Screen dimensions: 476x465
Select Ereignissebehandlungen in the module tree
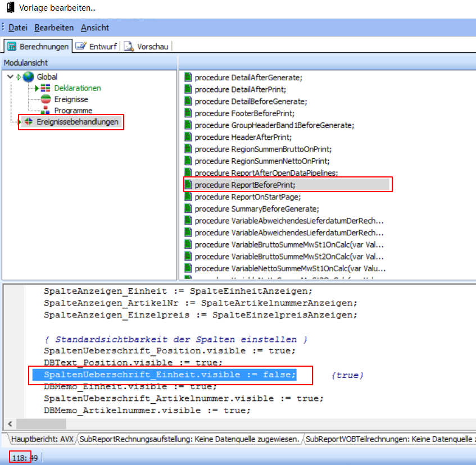[x=78, y=122]
